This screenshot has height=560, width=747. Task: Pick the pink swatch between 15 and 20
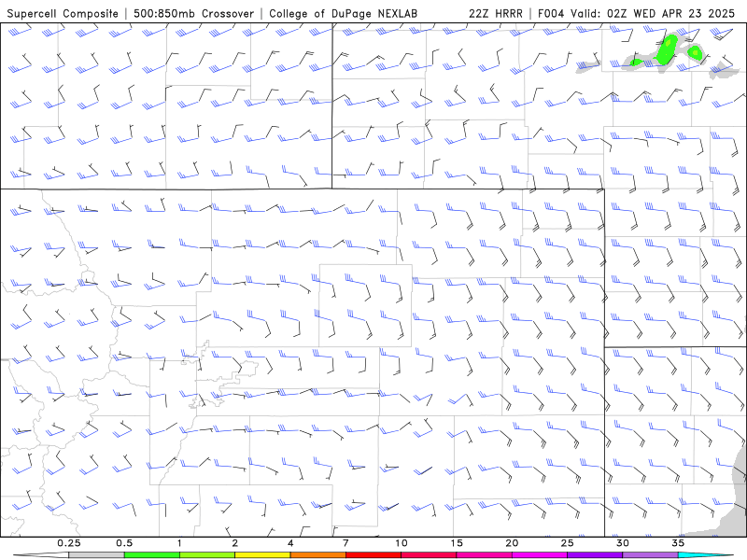[484, 555]
